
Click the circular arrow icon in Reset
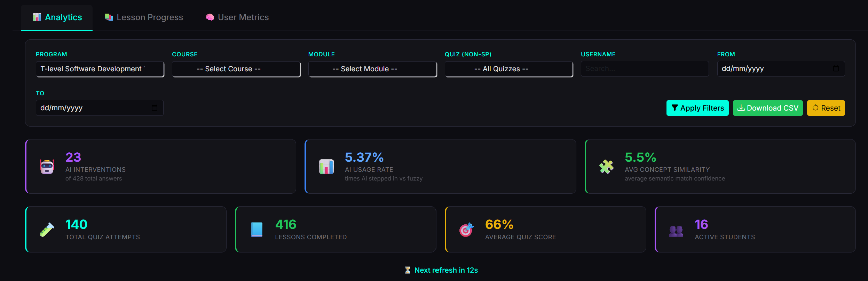(x=815, y=108)
